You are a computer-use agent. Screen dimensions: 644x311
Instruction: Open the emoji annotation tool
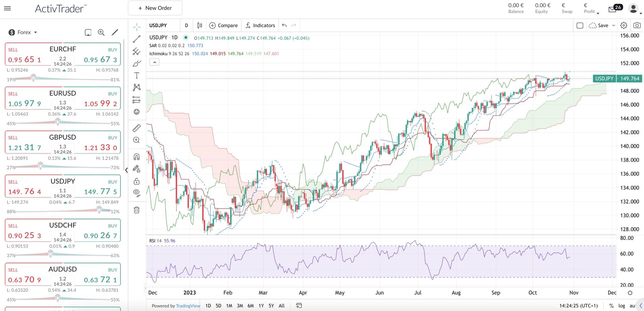(137, 112)
